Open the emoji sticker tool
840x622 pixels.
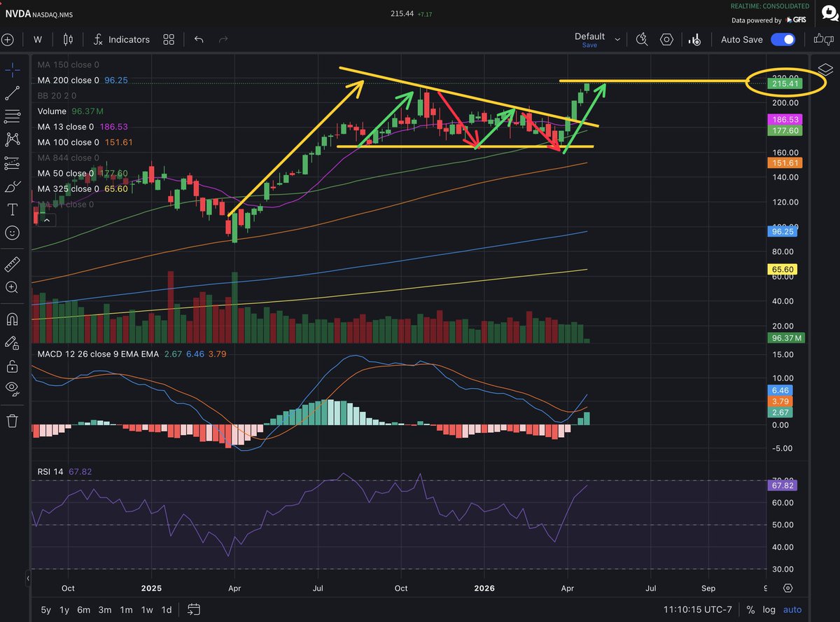click(12, 233)
